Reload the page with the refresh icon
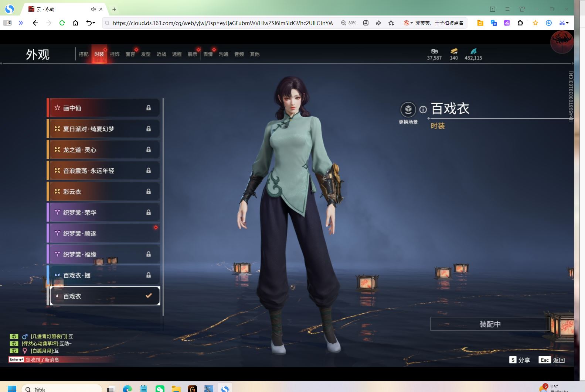 62,23
